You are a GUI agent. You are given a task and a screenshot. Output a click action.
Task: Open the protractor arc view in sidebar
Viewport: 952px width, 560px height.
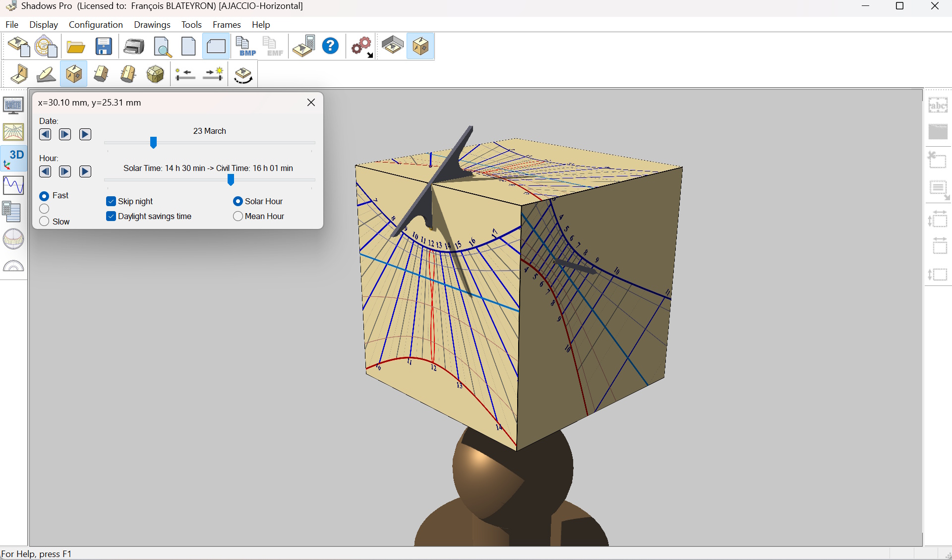click(x=13, y=266)
